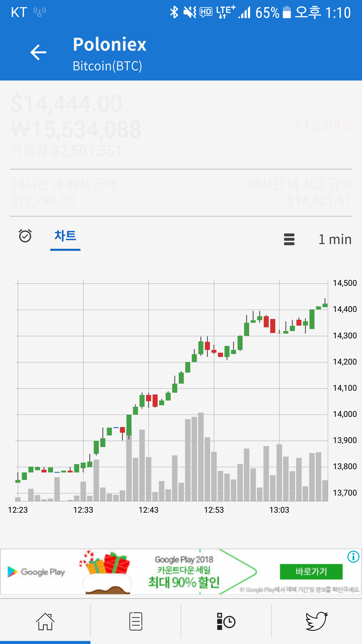Tap the Bitcoin(BTC) subtitle
Image resolution: width=362 pixels, height=644 pixels.
point(107,66)
